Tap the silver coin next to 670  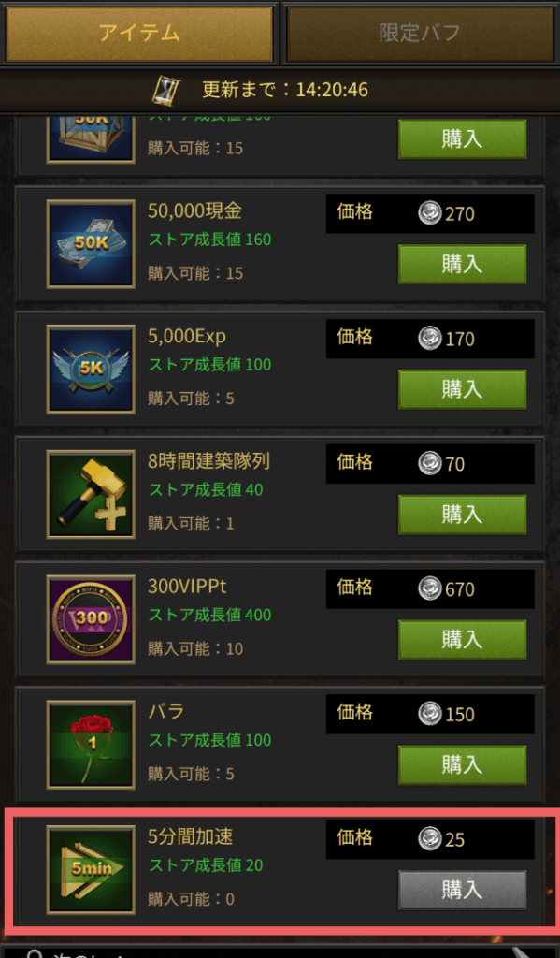pos(430,589)
